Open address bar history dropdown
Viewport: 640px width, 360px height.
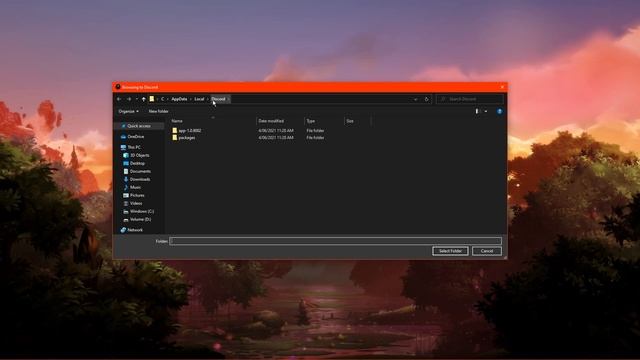coord(416,99)
